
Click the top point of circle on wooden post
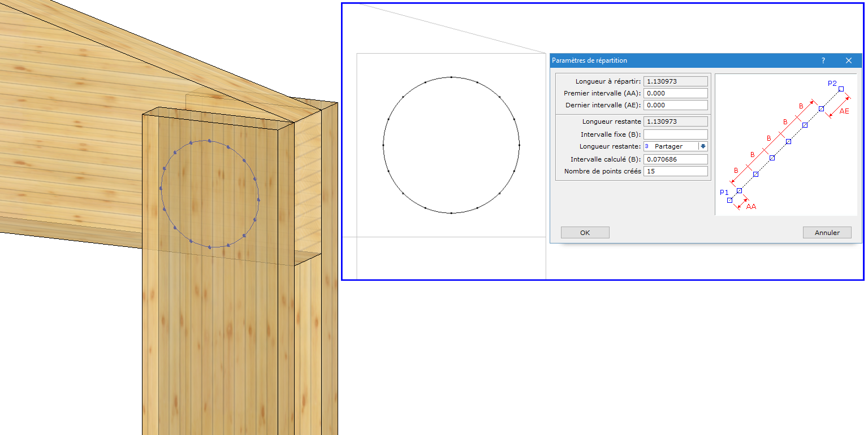[x=209, y=141]
